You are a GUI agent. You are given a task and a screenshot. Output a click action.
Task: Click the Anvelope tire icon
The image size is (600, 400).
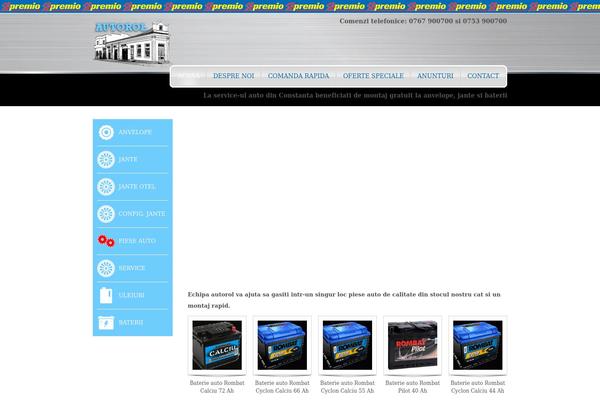tap(106, 132)
